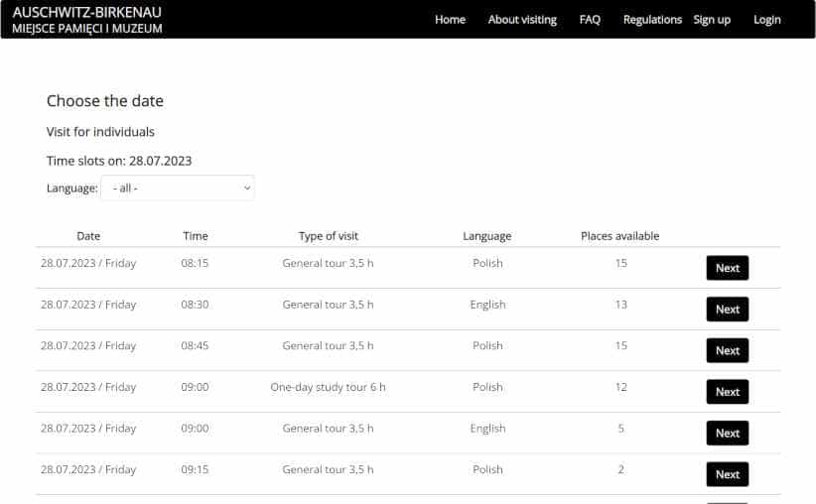This screenshot has width=816, height=504.
Task: Open the Login page
Action: [767, 20]
